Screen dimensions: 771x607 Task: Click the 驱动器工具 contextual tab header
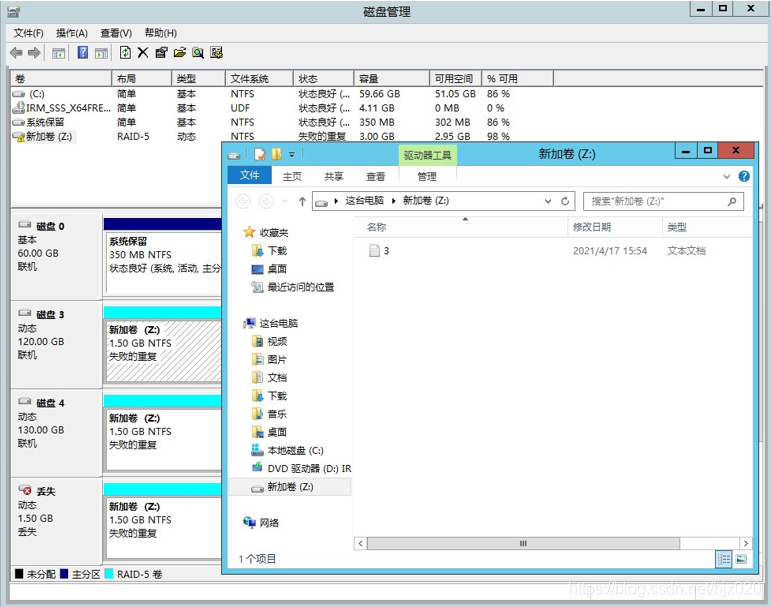(427, 155)
